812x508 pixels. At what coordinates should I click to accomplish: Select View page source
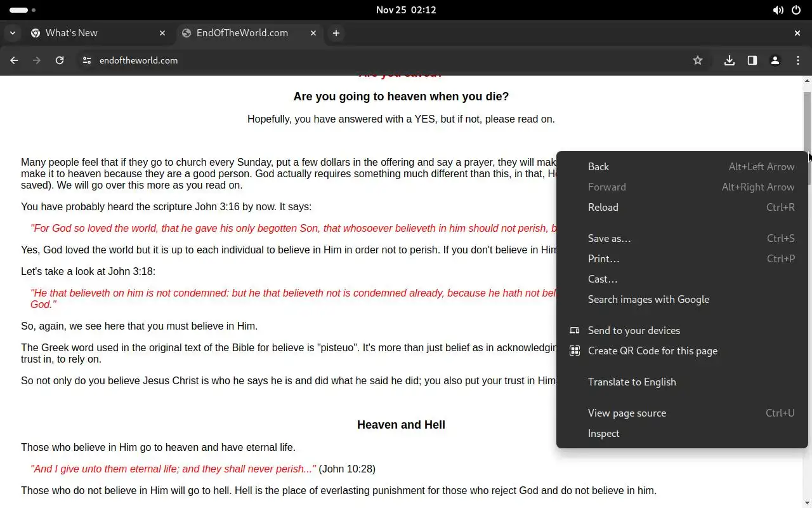(682, 413)
